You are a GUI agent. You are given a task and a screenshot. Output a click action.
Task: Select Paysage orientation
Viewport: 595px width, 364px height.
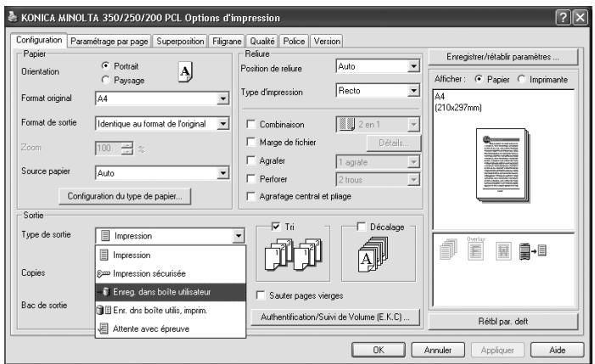[x=105, y=80]
